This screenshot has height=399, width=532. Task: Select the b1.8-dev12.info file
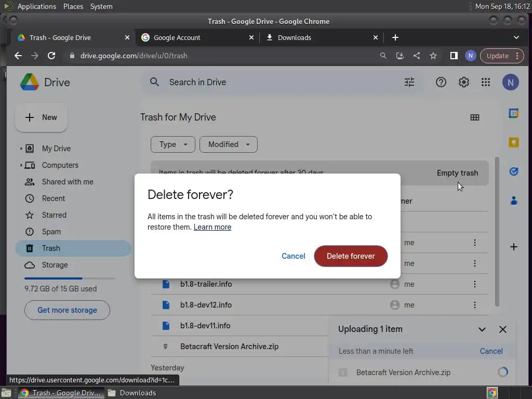tap(206, 305)
